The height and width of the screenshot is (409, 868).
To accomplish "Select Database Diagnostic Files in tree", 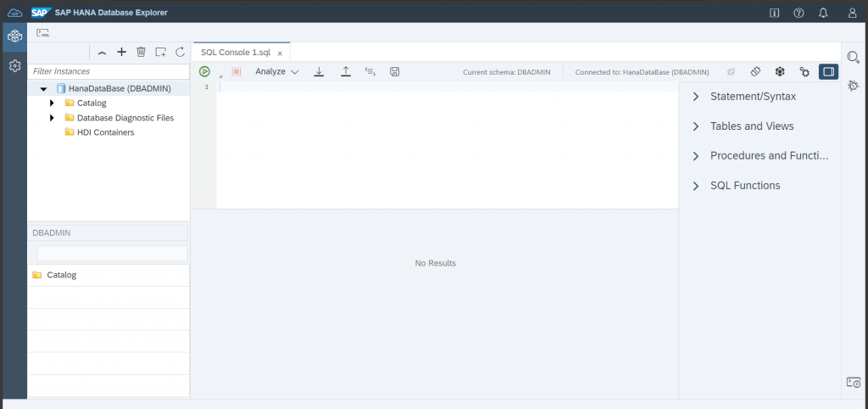I will [125, 117].
